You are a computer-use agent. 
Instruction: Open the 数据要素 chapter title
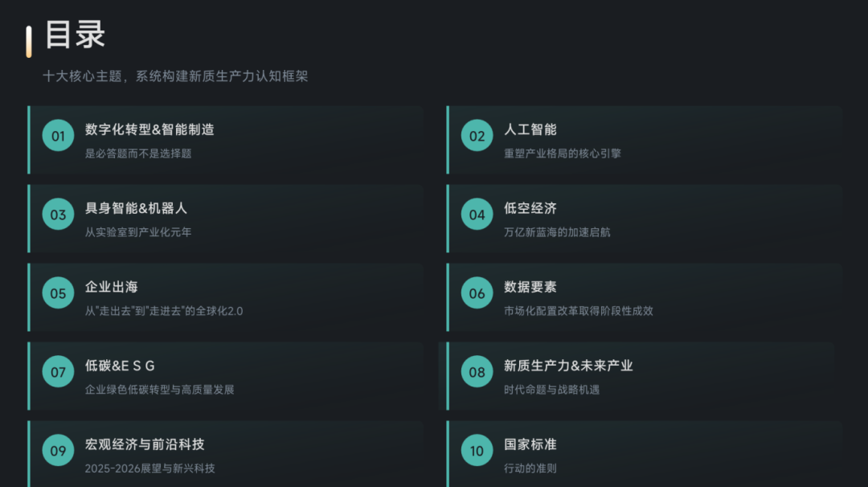[x=530, y=287]
